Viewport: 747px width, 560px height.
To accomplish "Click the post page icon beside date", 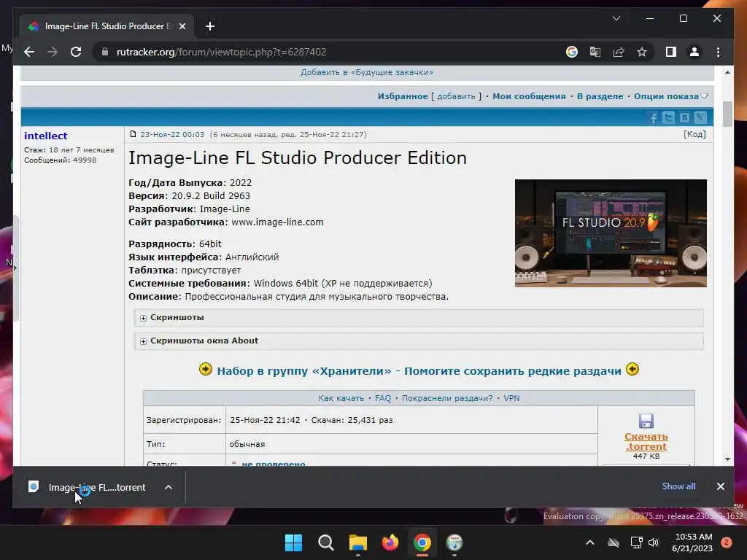I will pos(133,134).
